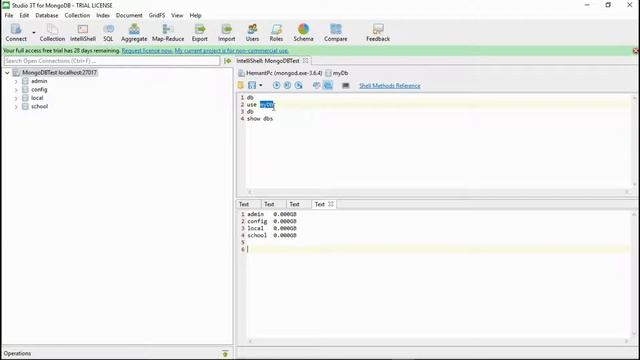
Task: Close the IntelliShell: MongoDBTest tab
Action: point(305,61)
